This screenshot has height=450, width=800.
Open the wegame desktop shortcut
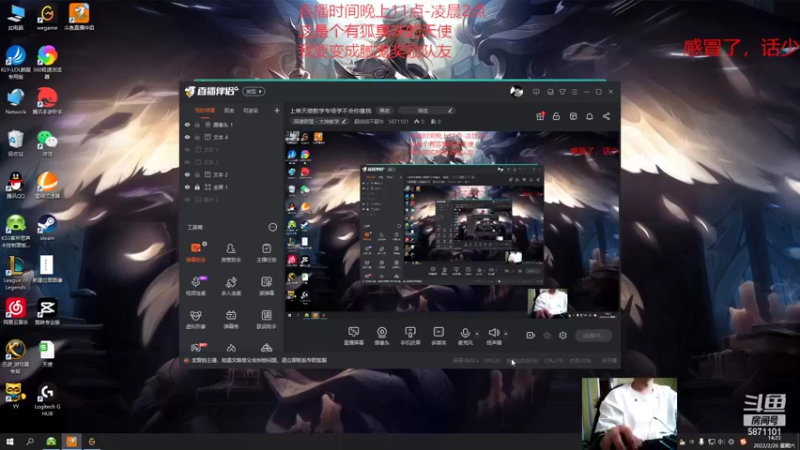coord(47,18)
